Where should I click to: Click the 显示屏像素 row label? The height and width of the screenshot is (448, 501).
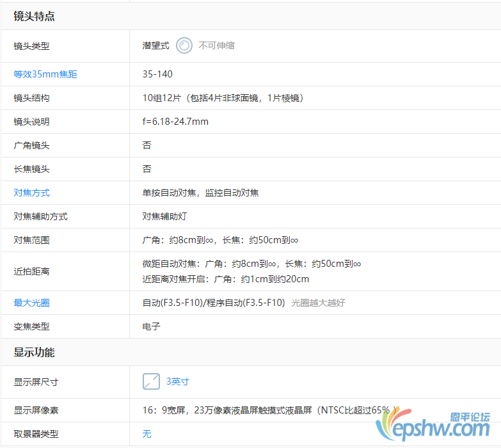36,410
